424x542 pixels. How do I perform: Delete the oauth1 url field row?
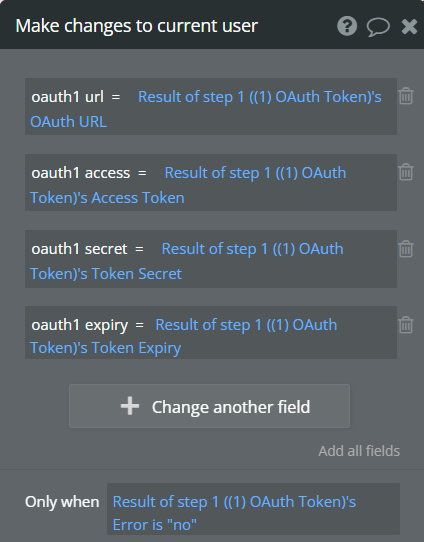[406, 96]
